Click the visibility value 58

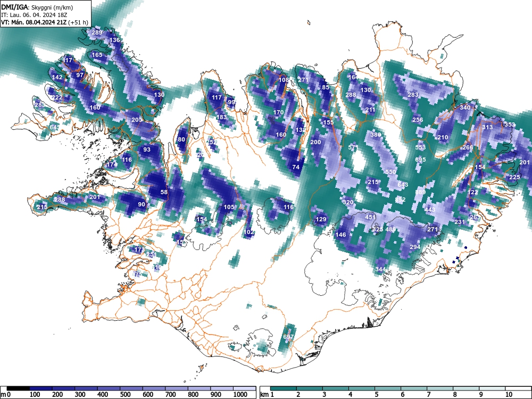pyautogui.click(x=164, y=192)
